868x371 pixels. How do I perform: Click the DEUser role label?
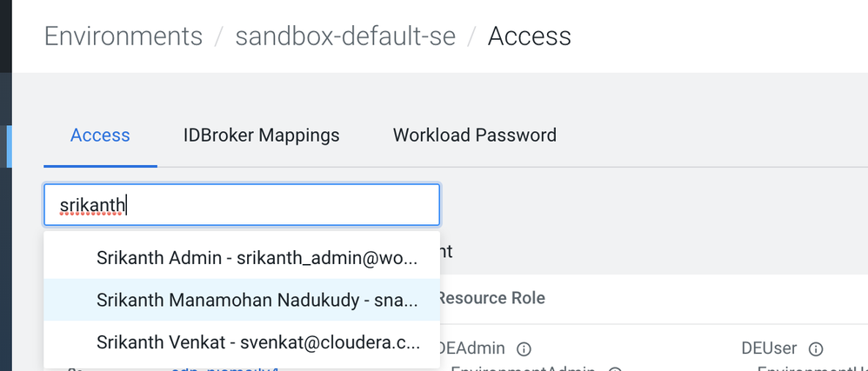coord(770,349)
